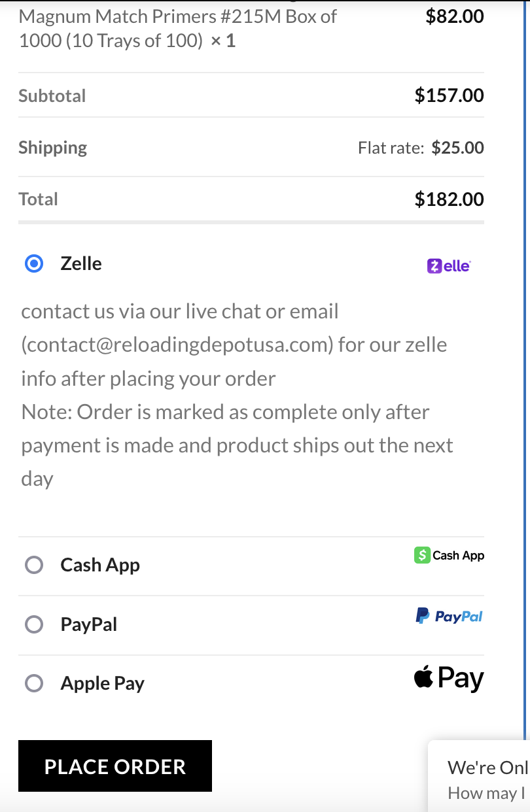Click the blue PayPal logo
Viewport: 530px width, 812px height.
[x=450, y=616]
